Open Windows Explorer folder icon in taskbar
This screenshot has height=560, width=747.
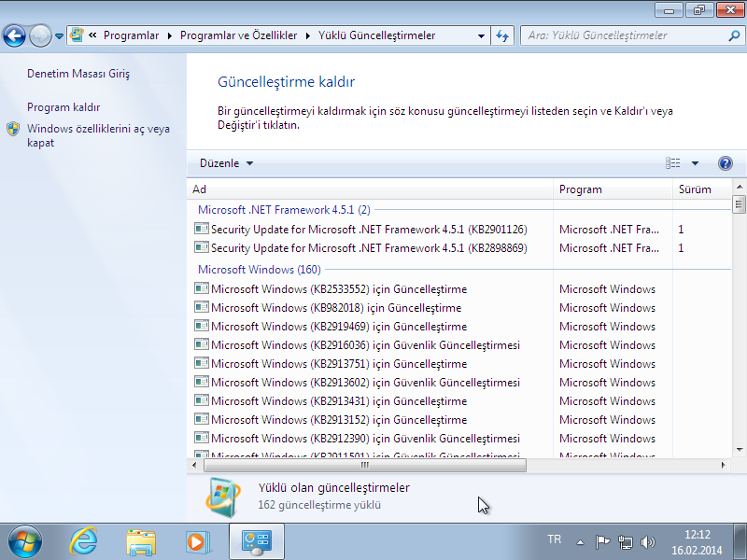[x=141, y=540]
